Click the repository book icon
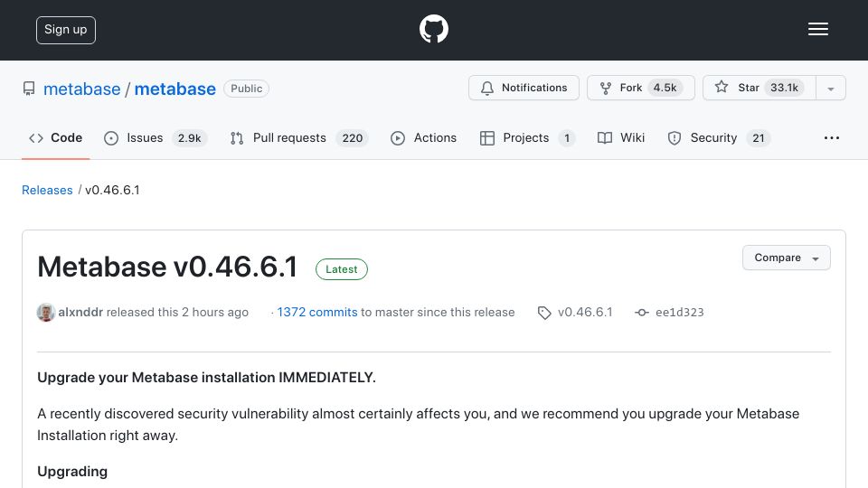868x488 pixels. pyautogui.click(x=29, y=89)
